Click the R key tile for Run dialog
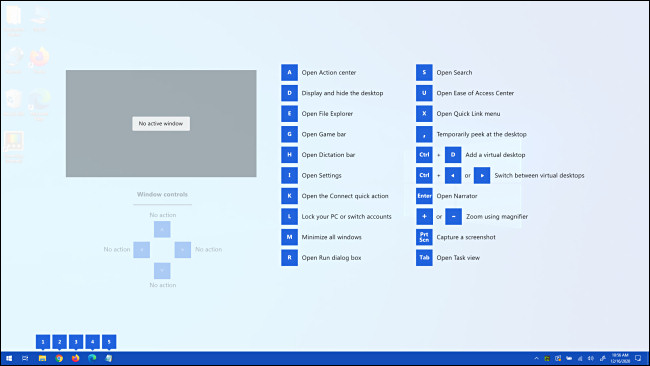The height and width of the screenshot is (366, 650). coord(289,257)
